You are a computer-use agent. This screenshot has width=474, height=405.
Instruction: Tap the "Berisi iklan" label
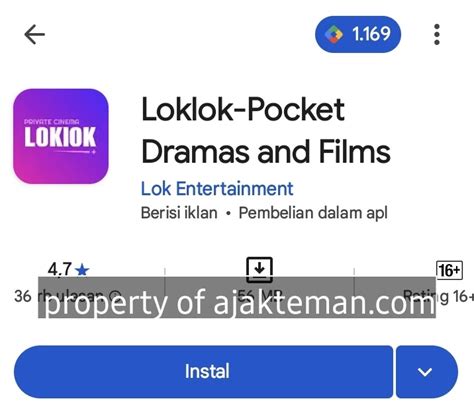pyautogui.click(x=179, y=213)
